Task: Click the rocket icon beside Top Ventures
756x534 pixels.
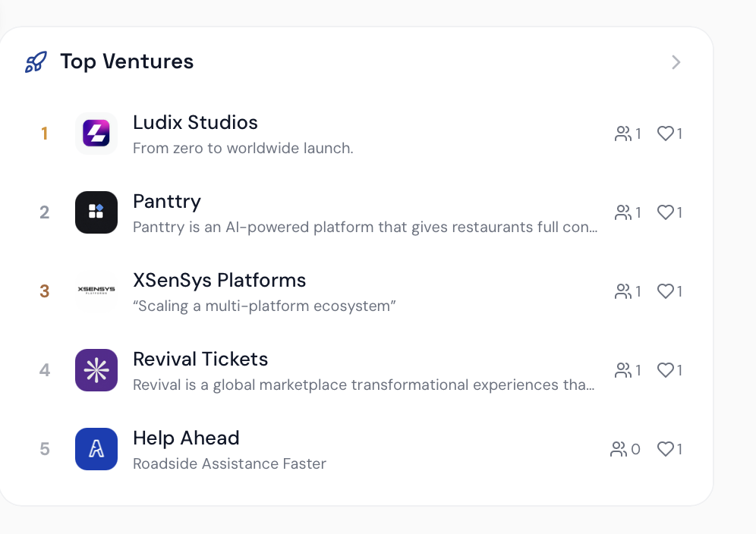Action: click(36, 62)
